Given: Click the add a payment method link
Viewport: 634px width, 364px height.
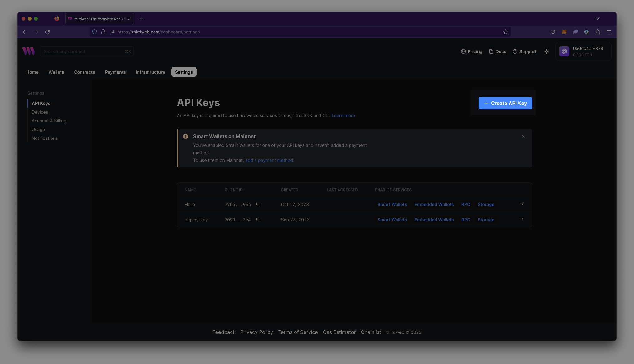Looking at the screenshot, I should point(269,160).
